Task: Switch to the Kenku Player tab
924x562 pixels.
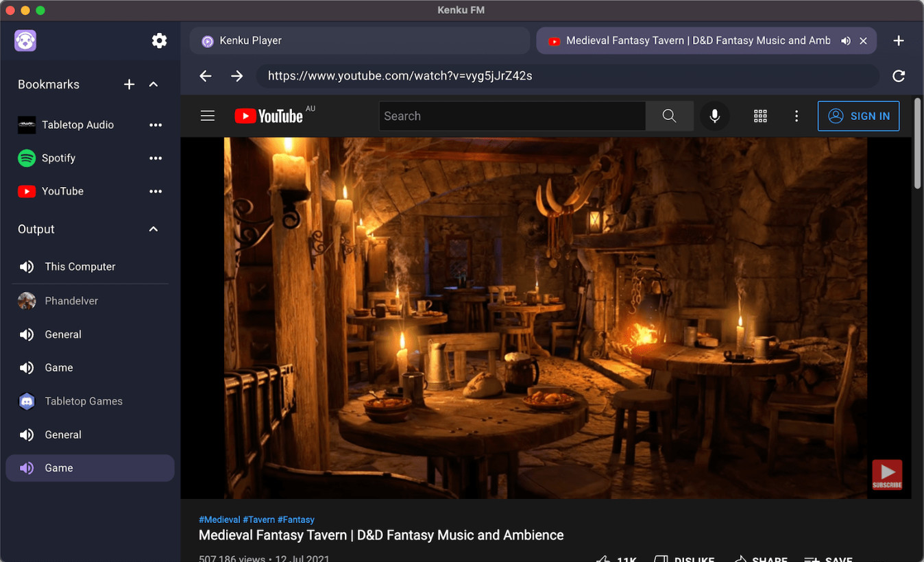Action: point(360,40)
